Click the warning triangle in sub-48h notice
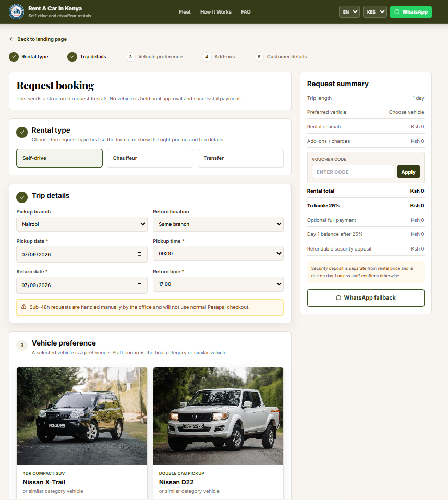The image size is (448, 500). (x=23, y=307)
